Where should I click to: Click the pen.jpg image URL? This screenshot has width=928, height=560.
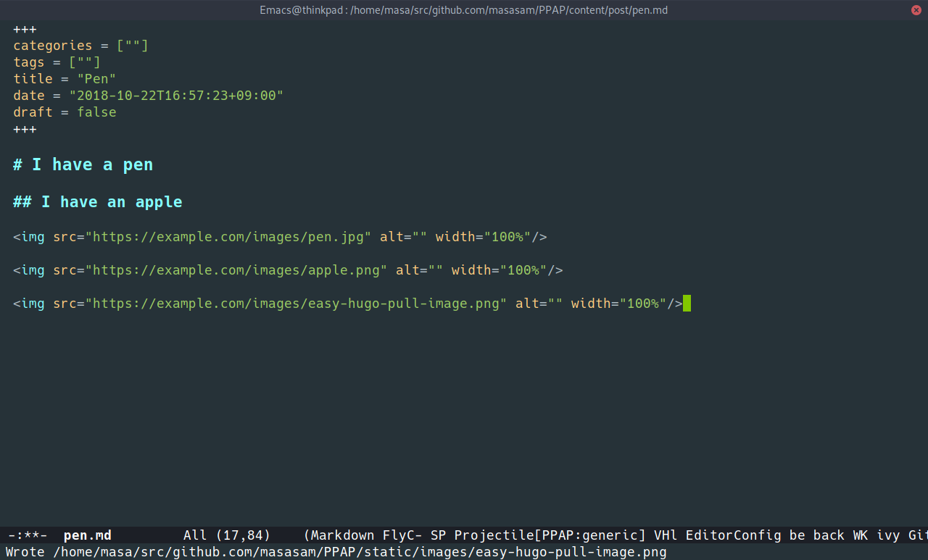click(229, 237)
